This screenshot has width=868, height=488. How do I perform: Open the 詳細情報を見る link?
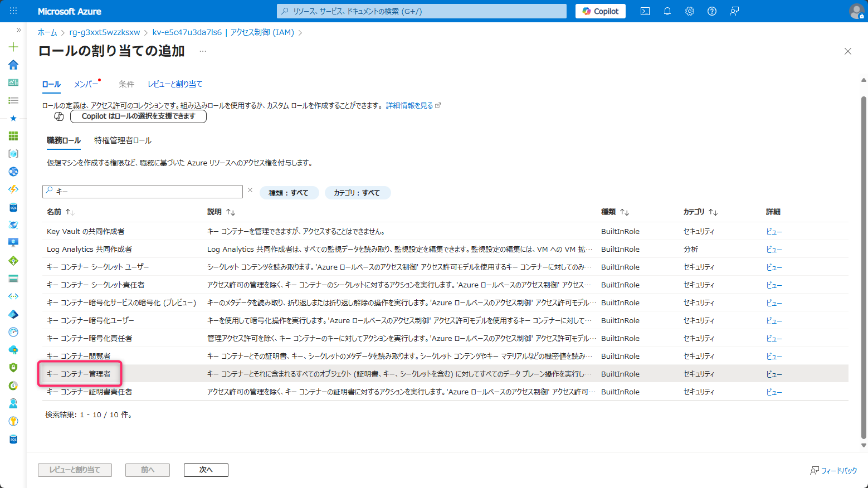(409, 105)
